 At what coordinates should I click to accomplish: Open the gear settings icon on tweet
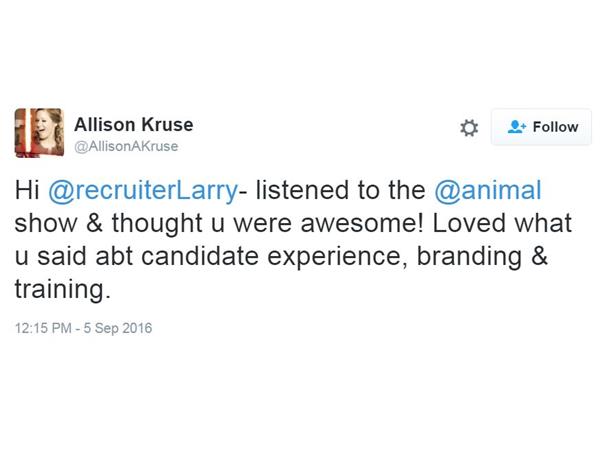coord(469,128)
